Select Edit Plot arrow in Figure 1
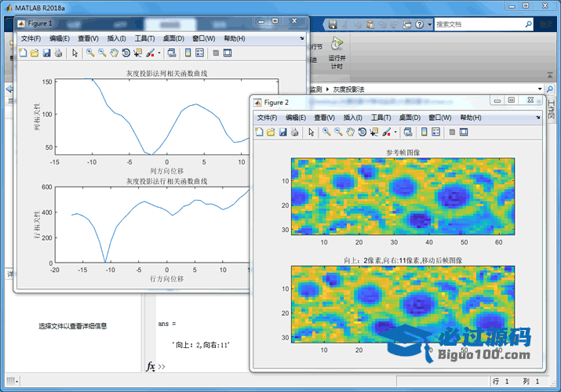The image size is (561, 392). pyautogui.click(x=75, y=53)
